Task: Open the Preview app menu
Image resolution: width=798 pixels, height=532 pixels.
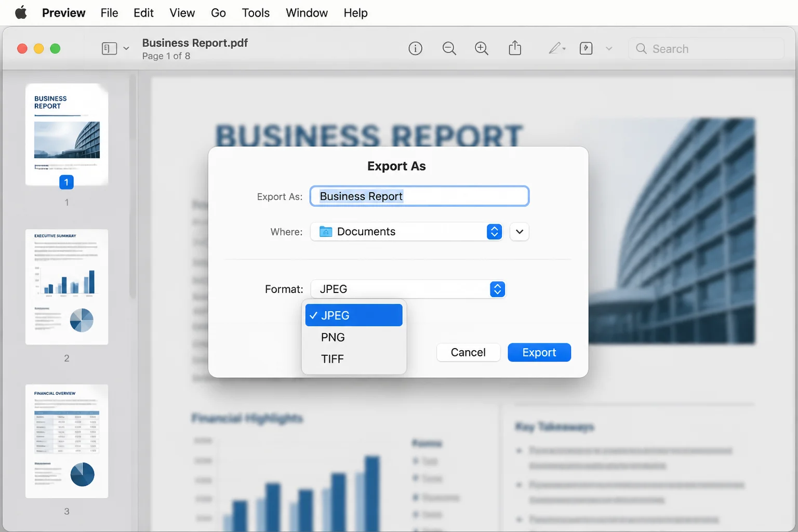Action: tap(63, 12)
